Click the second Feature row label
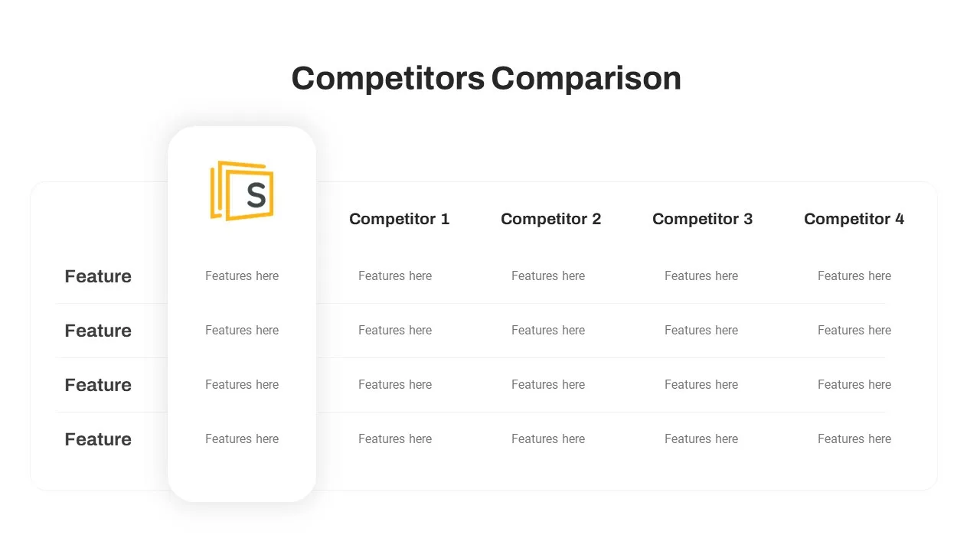 (98, 331)
